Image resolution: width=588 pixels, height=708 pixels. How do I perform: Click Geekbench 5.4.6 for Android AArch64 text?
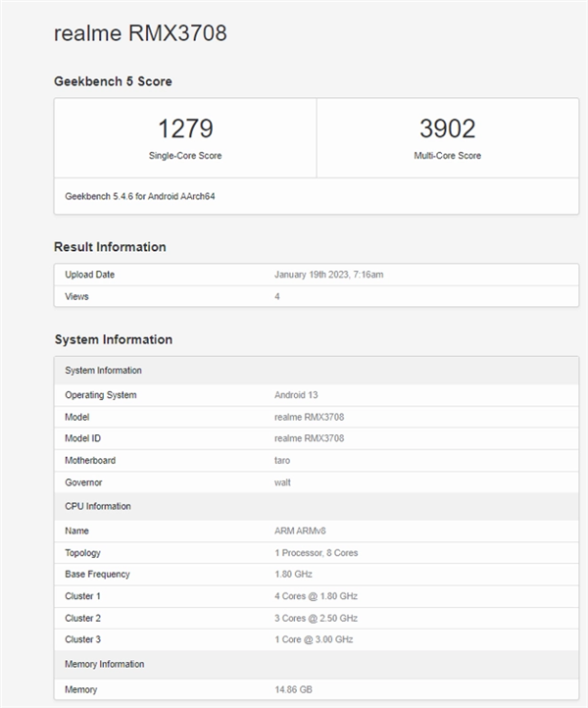[139, 196]
